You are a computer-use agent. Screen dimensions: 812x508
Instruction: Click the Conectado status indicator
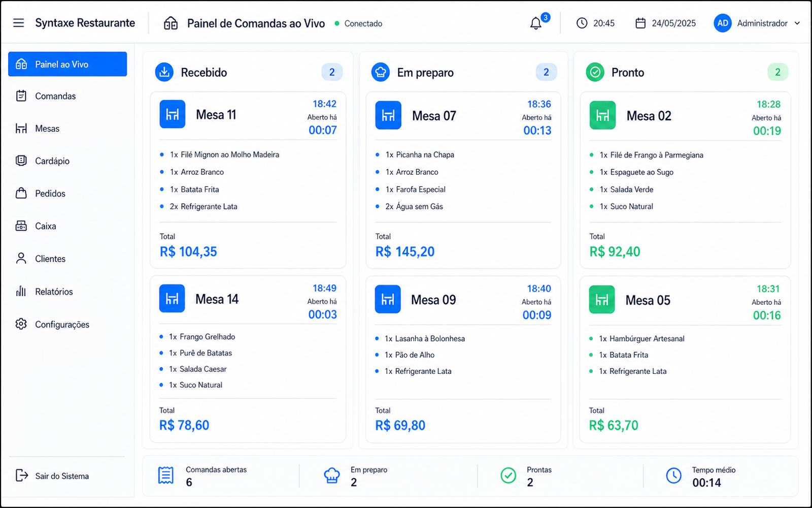pos(359,23)
